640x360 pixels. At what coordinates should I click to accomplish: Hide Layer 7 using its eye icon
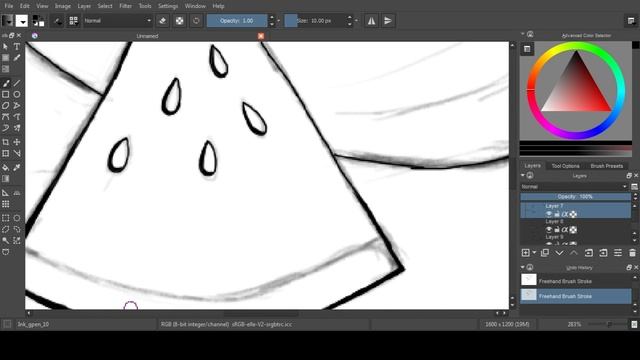[x=549, y=214]
